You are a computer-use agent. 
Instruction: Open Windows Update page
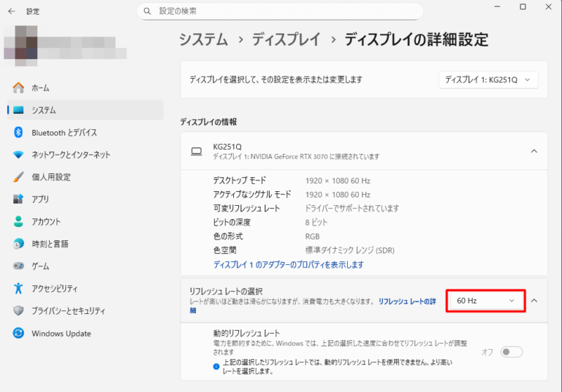point(85,333)
